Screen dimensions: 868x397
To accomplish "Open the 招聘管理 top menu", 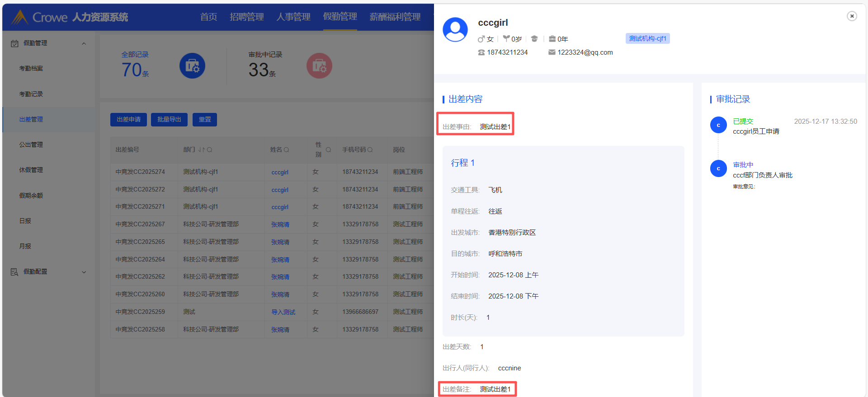I will [x=246, y=17].
